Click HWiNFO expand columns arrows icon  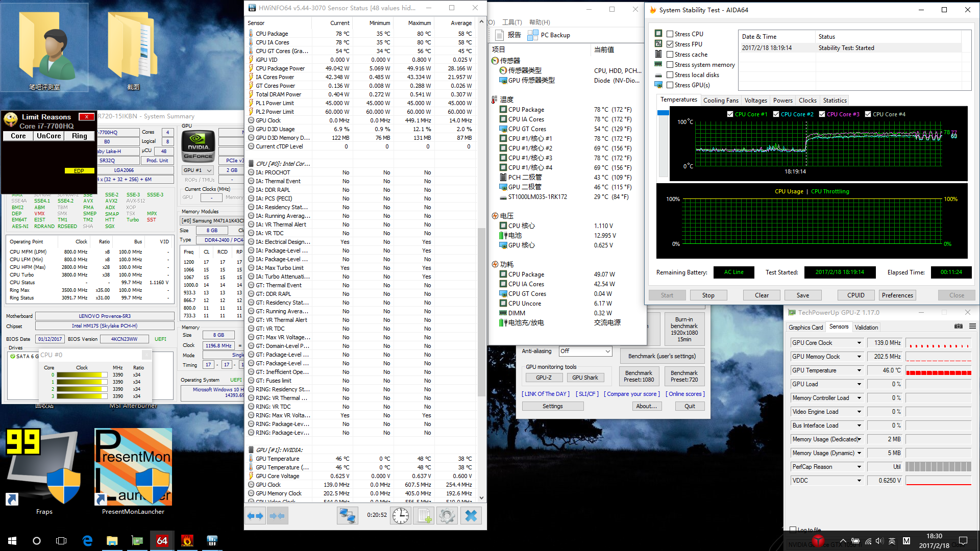[x=256, y=516]
